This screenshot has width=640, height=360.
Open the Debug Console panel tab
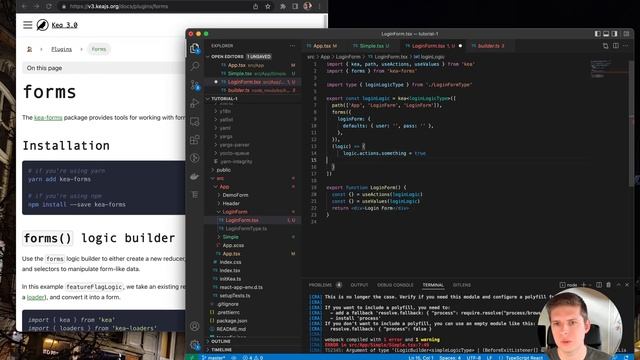coord(395,285)
